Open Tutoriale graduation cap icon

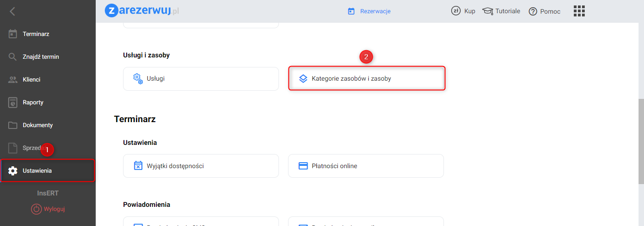pyautogui.click(x=488, y=11)
